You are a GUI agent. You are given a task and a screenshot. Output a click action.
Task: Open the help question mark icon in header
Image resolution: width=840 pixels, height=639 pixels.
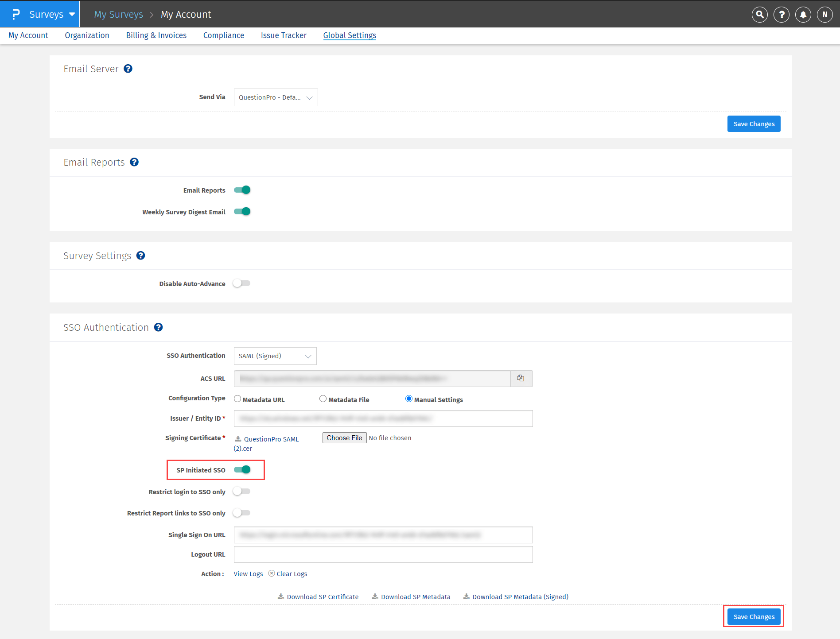782,15
